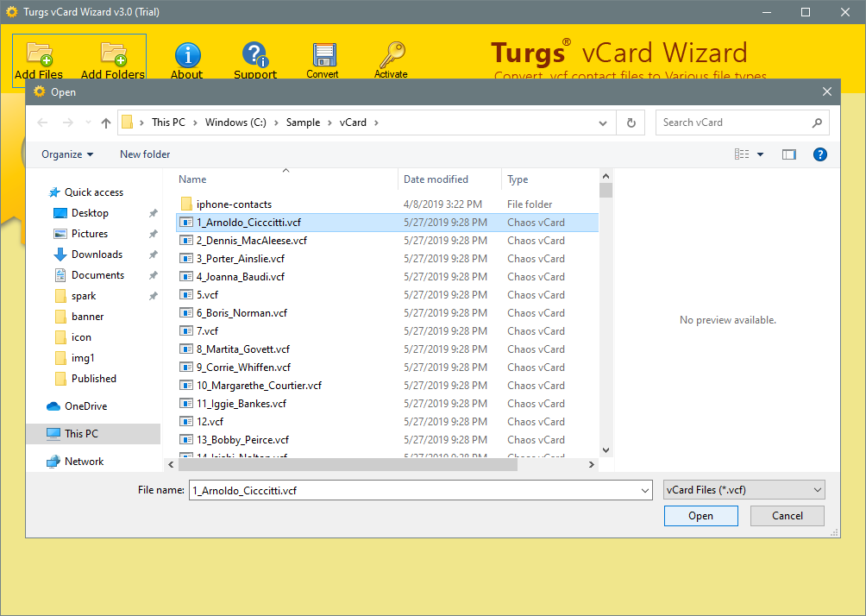866x616 pixels.
Task: Click the Add Folders toolbar icon
Action: (113, 54)
